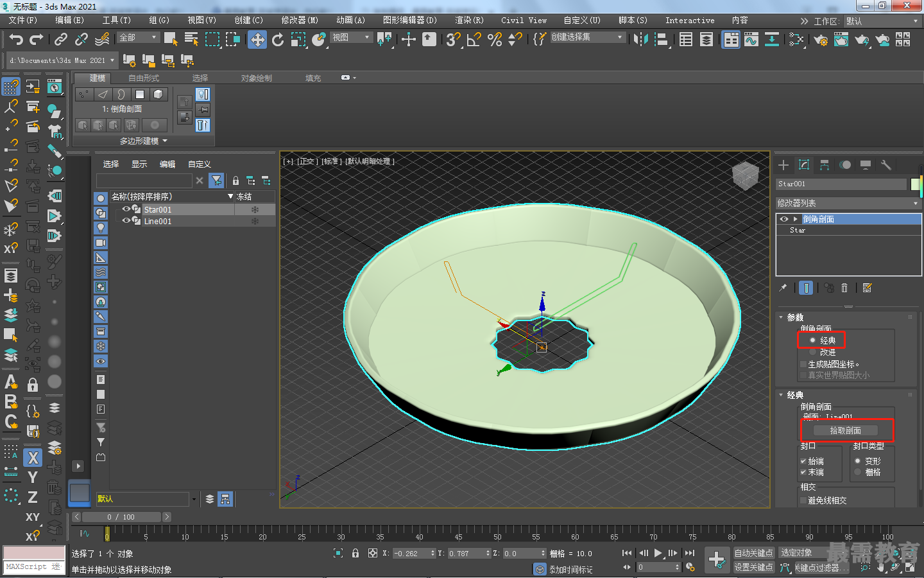Screen dimensions: 924x578
Task: Toggle the Window/Crossing selection icon
Action: point(232,40)
